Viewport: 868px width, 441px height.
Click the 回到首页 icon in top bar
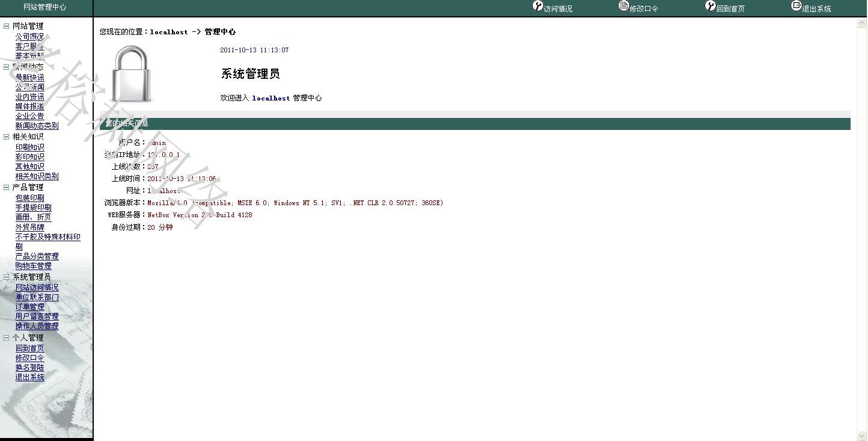[x=711, y=6]
